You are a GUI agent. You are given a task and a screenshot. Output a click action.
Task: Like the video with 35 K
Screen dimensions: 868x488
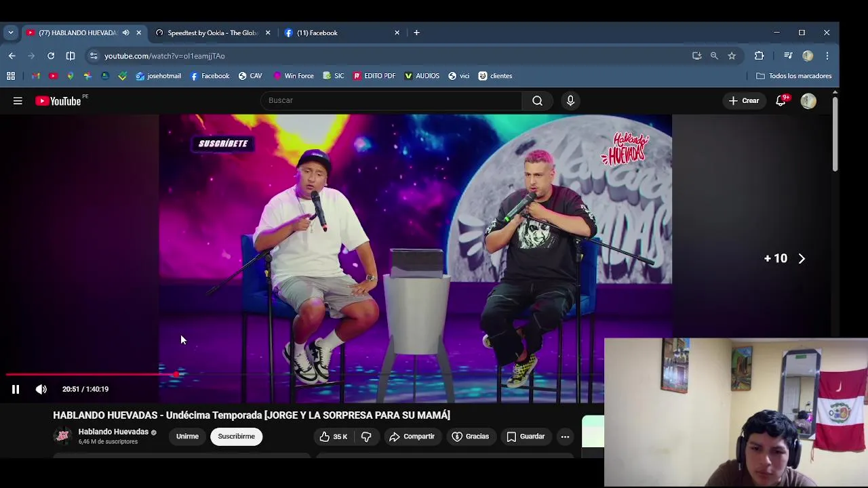(x=333, y=436)
